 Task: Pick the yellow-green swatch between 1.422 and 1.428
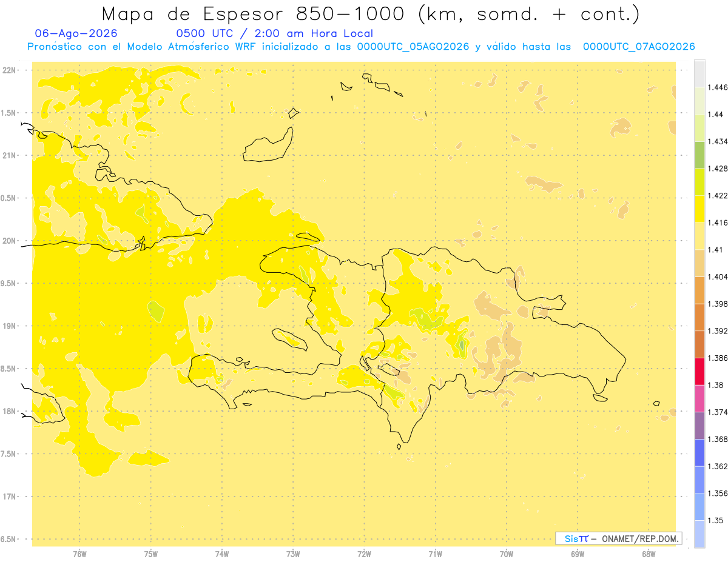coord(699,182)
